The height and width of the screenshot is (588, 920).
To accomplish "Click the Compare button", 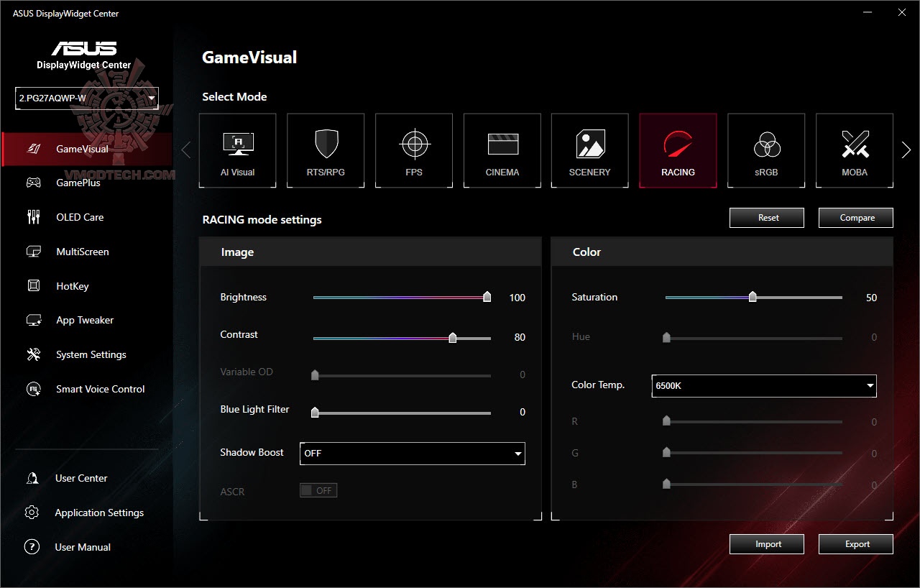I will pos(856,218).
